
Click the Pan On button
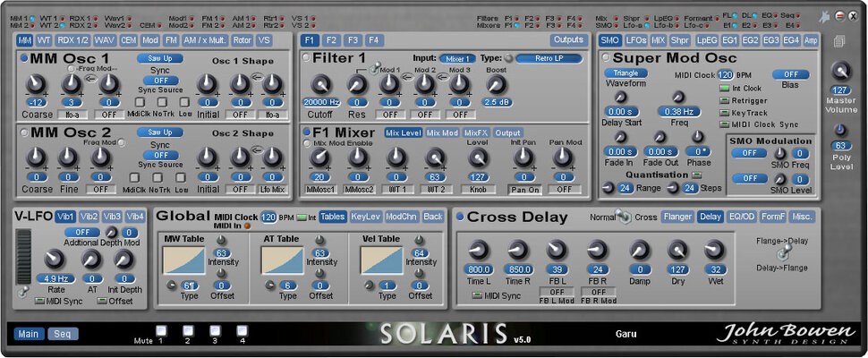[x=524, y=189]
